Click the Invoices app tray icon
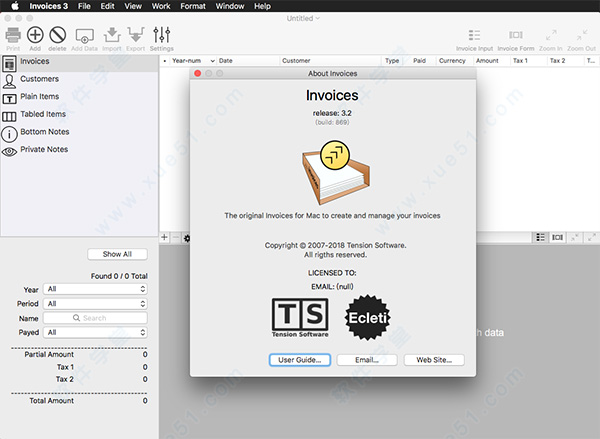The image size is (600, 439). click(x=335, y=172)
